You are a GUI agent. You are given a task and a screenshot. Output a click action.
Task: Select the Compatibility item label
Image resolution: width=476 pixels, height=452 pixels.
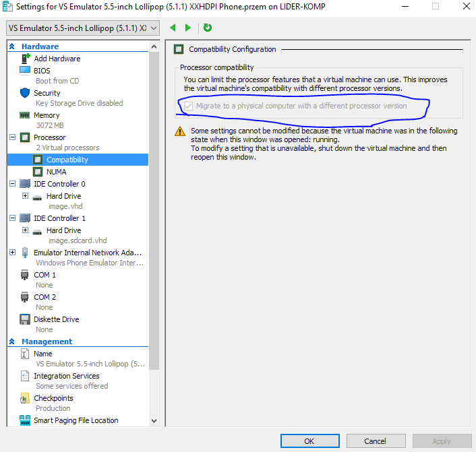67,160
